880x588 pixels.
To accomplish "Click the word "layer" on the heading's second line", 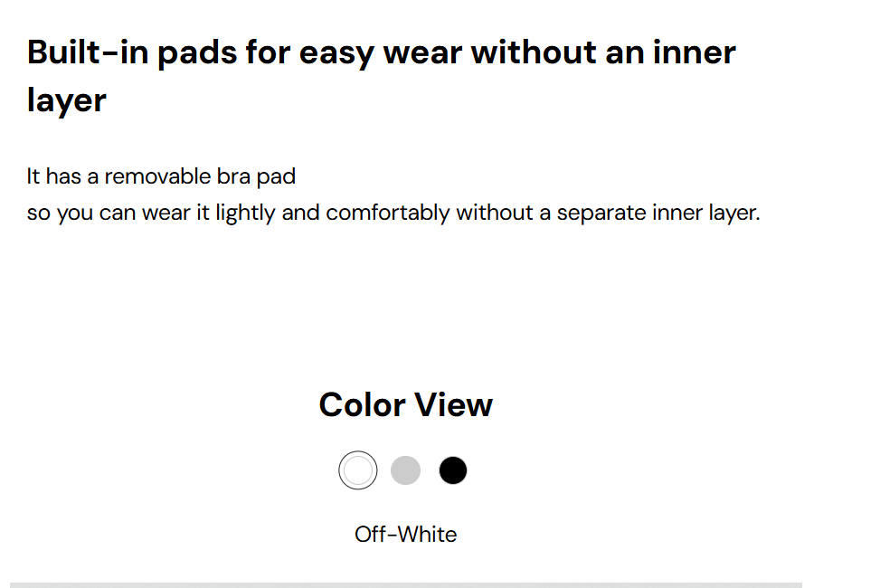I will point(67,100).
